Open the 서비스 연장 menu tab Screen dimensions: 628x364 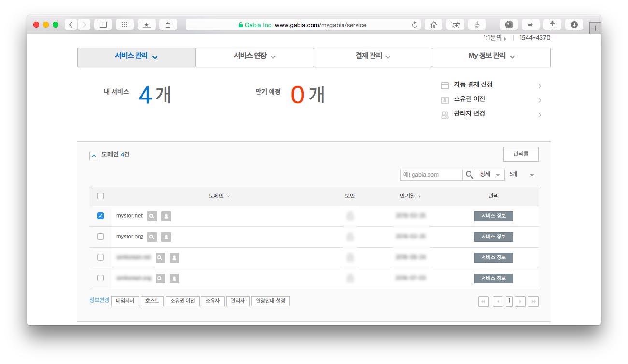click(254, 56)
